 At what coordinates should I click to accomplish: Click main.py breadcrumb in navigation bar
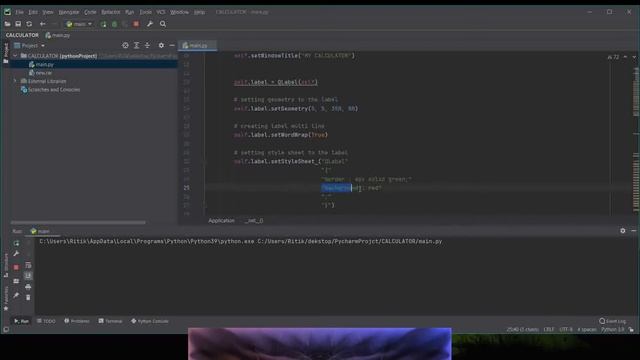pyautogui.click(x=58, y=35)
